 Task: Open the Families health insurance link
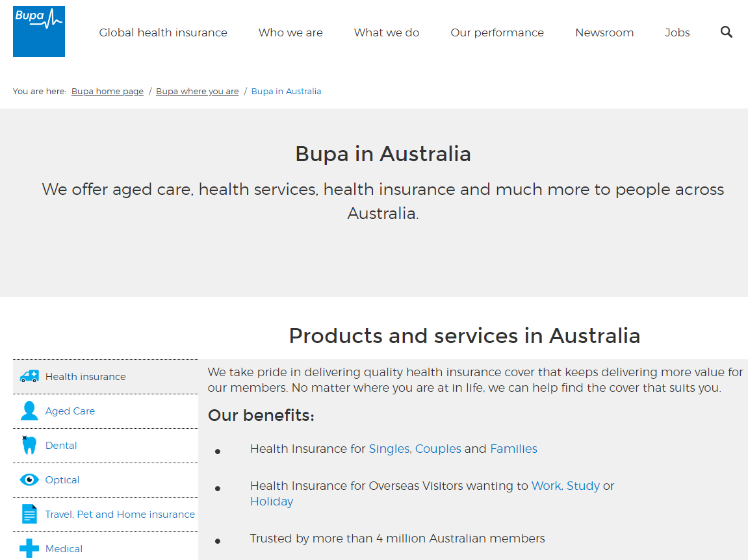pos(513,449)
